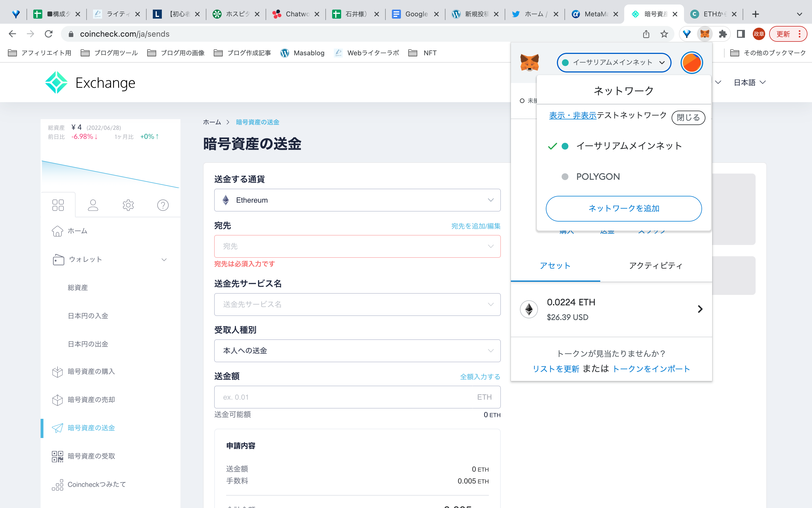The height and width of the screenshot is (508, 812).
Task: Click the MetaMask account avatar circle
Action: click(x=692, y=62)
